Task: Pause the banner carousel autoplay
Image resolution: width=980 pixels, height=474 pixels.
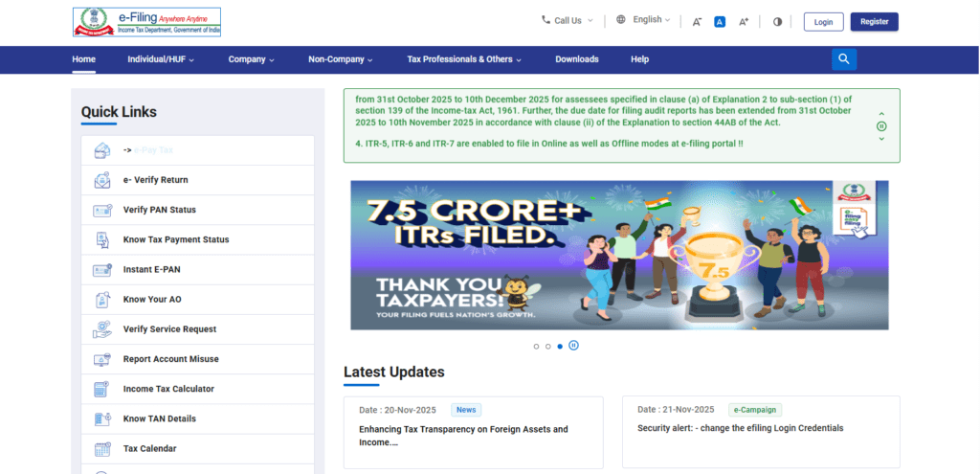Action: pyautogui.click(x=573, y=346)
